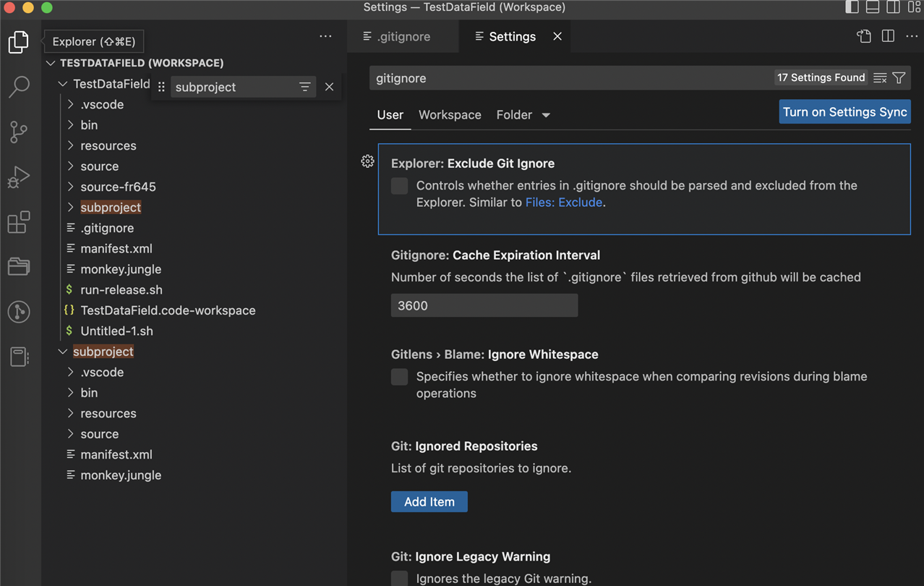Viewport: 924px width, 586px height.
Task: Open the Source Control view
Action: (x=19, y=132)
